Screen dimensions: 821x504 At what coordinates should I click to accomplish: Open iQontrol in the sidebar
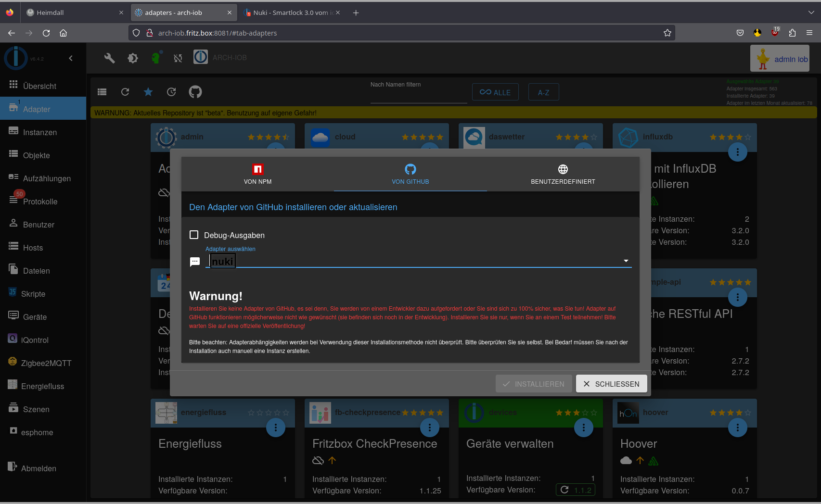(43, 340)
